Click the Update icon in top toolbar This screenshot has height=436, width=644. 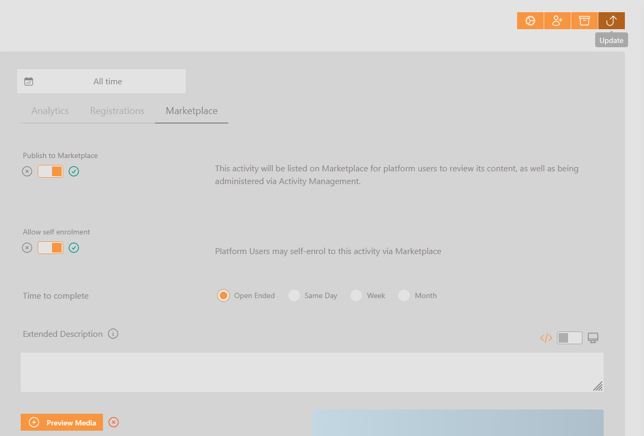(x=612, y=21)
